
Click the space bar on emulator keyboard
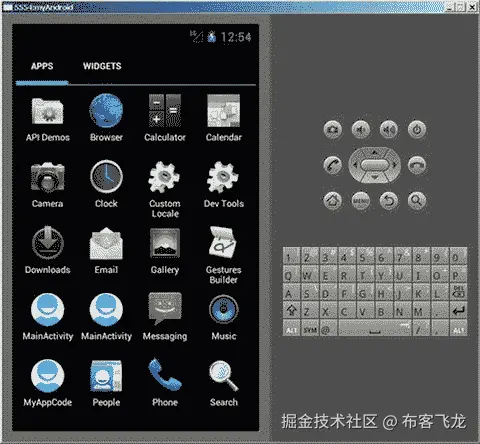(x=375, y=329)
